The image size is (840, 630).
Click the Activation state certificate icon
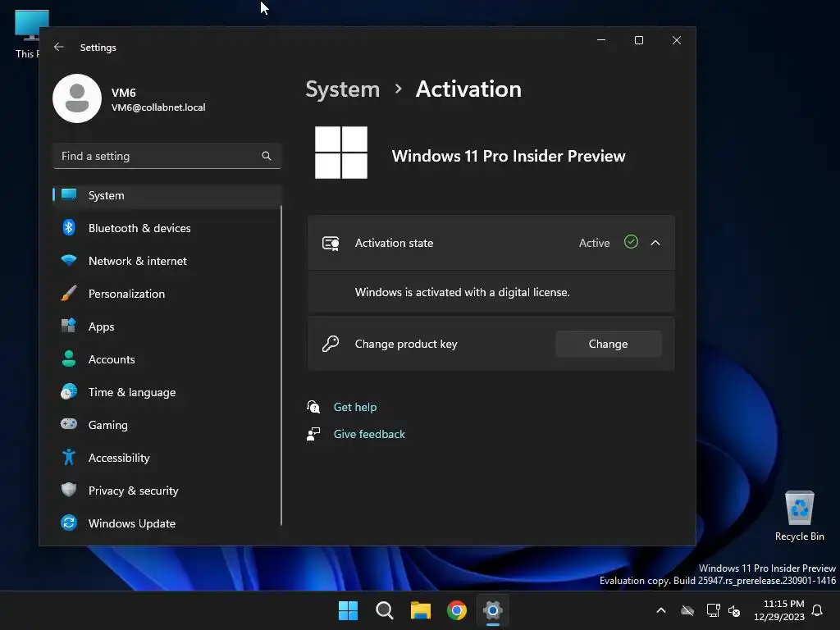[x=331, y=243]
